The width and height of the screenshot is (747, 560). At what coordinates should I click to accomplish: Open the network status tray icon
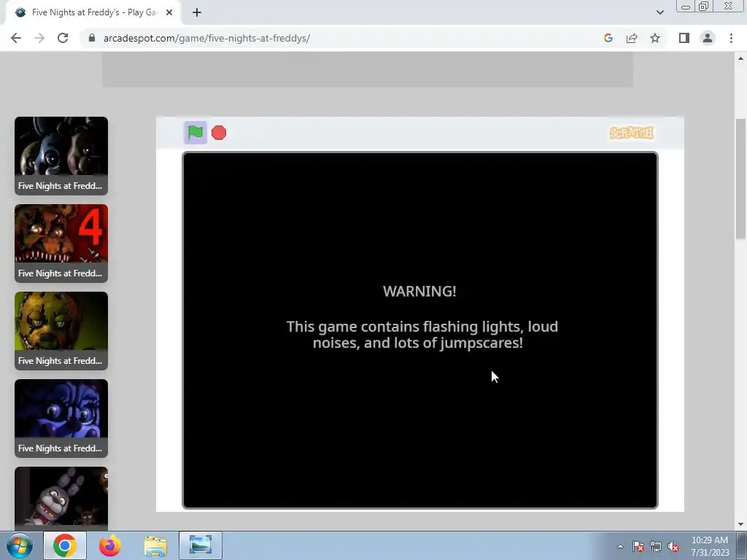(656, 547)
